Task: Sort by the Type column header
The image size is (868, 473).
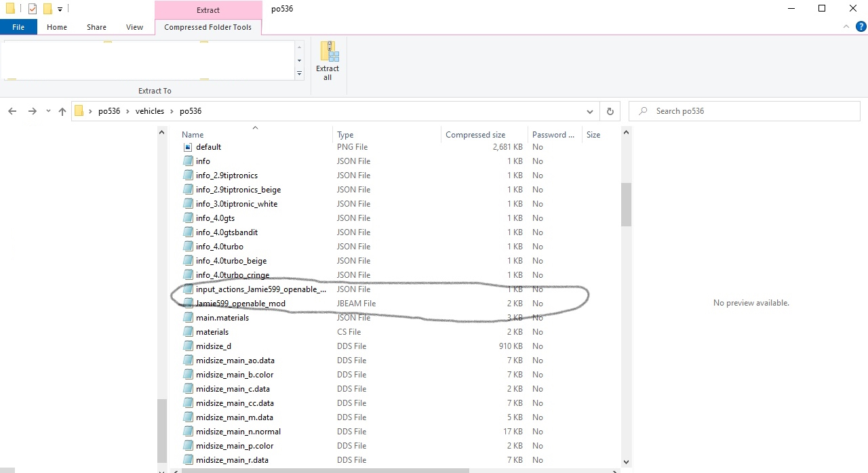Action: (x=345, y=135)
